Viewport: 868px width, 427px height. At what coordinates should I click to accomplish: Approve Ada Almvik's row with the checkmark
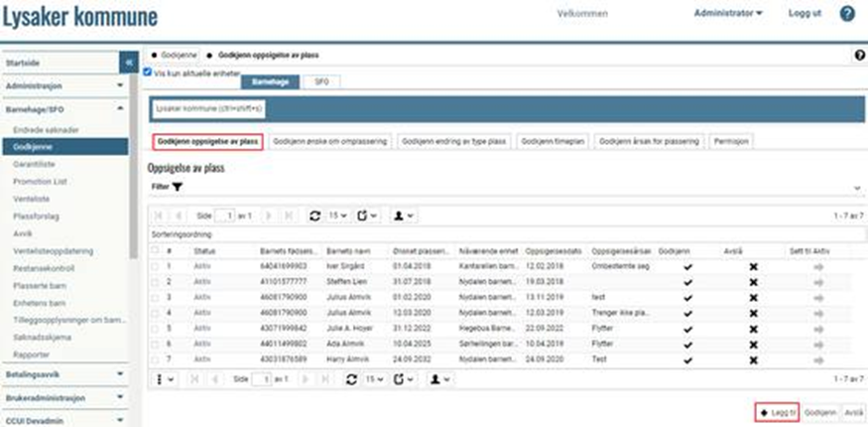tap(688, 344)
